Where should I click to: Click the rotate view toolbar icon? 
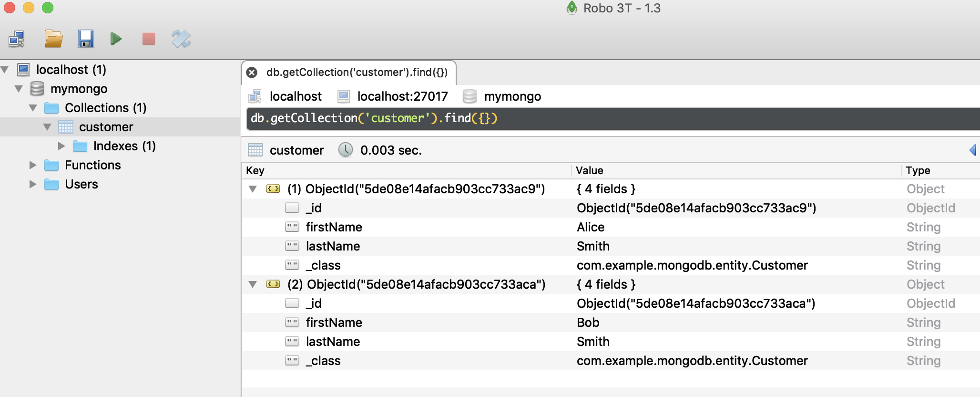pyautogui.click(x=181, y=39)
